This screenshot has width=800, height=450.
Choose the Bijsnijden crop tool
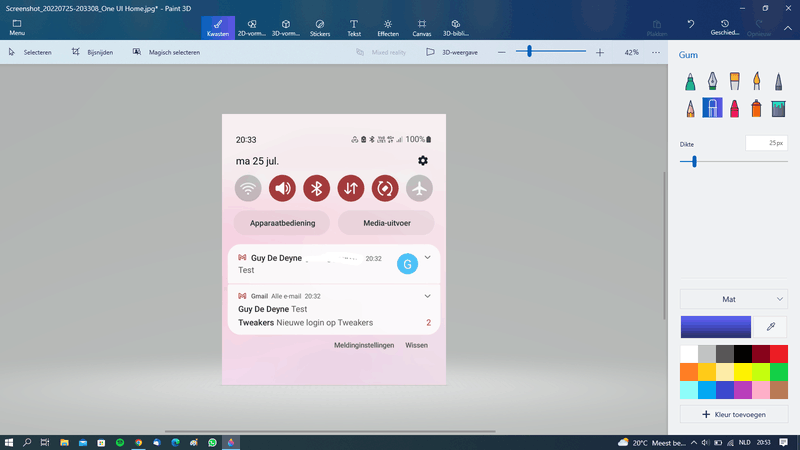(92, 52)
